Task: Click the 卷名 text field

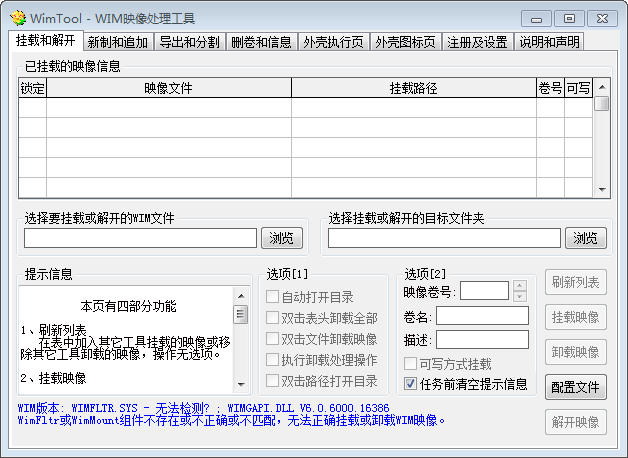Action: pyautogui.click(x=482, y=315)
